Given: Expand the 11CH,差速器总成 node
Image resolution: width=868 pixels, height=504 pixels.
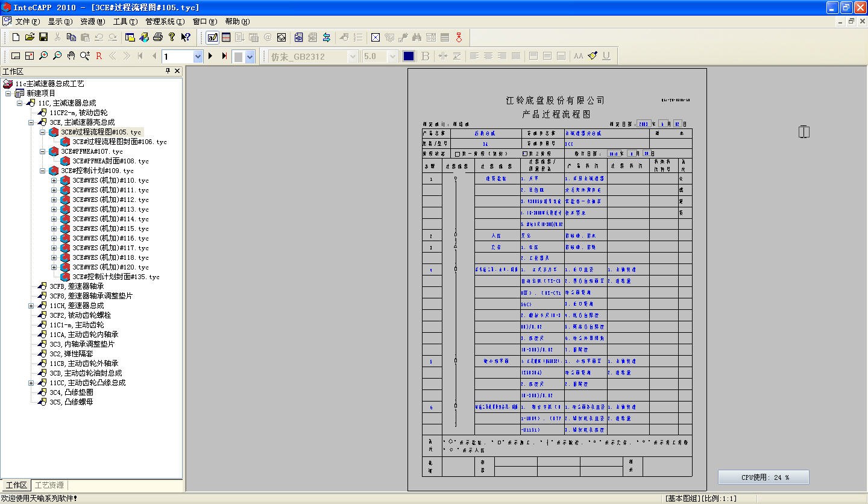Looking at the screenshot, I should point(31,306).
